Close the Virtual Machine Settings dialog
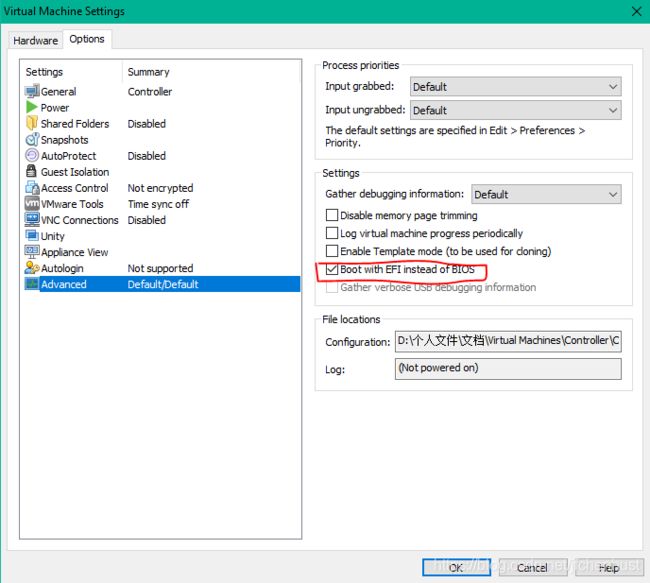Viewport: 650px width, 583px height. pos(637,11)
